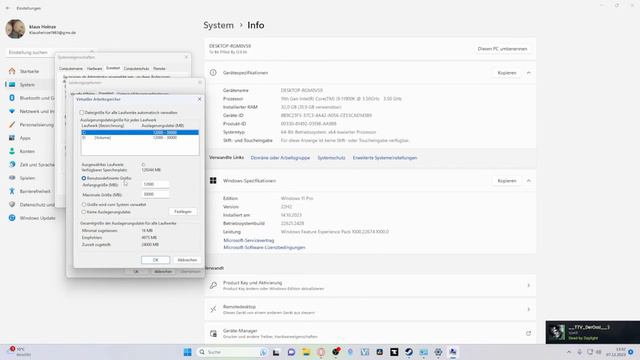This screenshot has height=360, width=640.
Task: Click the Festlegen button
Action: coord(183,212)
